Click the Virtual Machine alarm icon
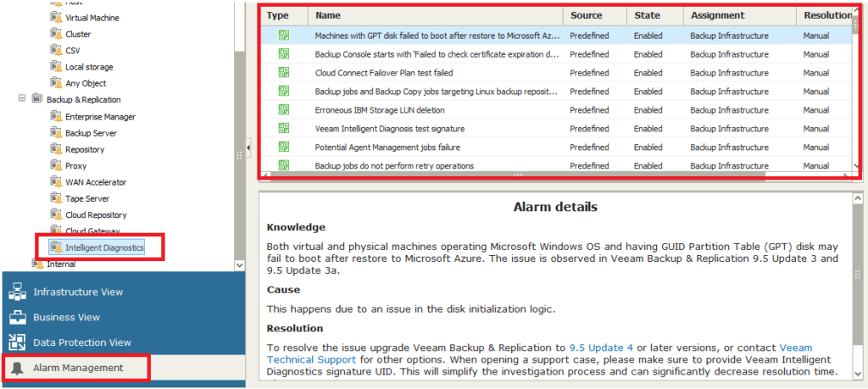The image size is (868, 389). (56, 18)
